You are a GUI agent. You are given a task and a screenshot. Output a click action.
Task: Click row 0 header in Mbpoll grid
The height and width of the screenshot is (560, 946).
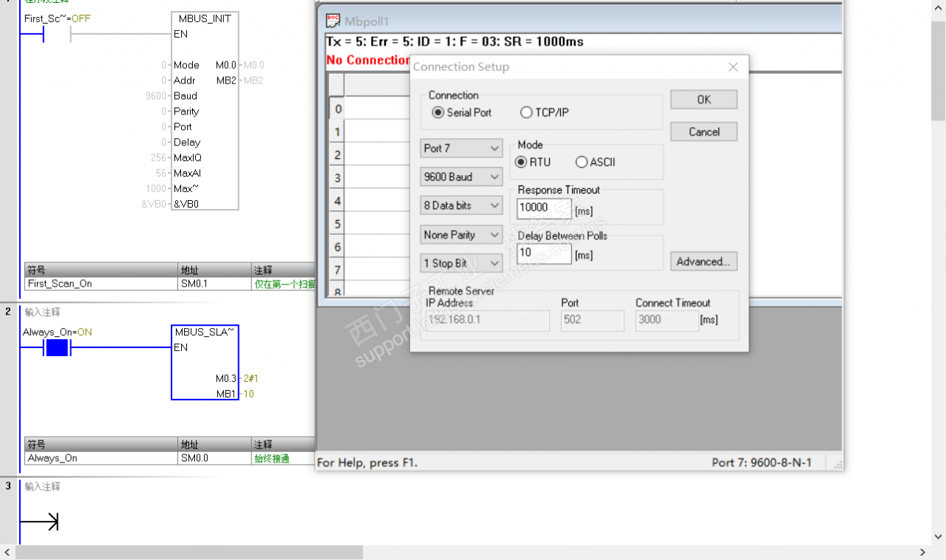(x=336, y=109)
